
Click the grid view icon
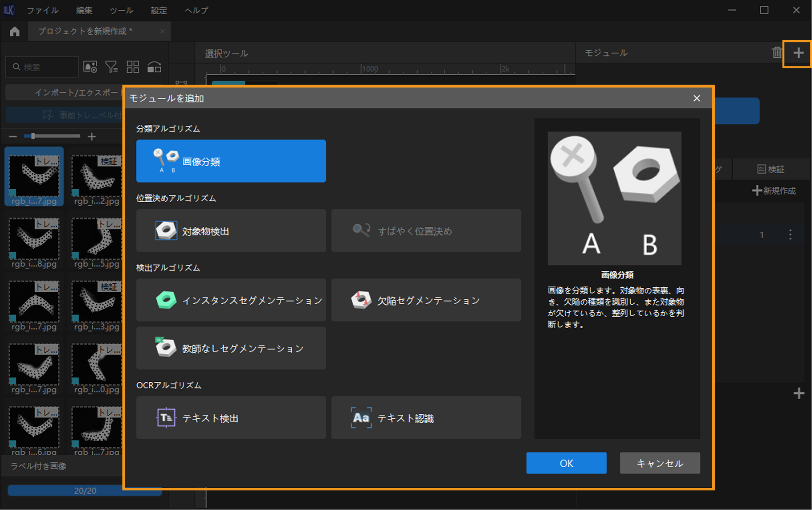point(133,67)
